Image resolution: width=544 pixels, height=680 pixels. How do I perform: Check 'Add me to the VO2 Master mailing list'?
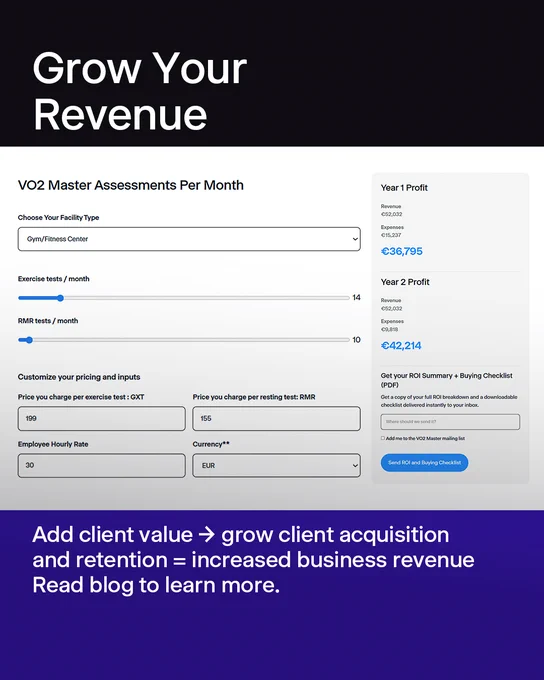[x=383, y=438]
